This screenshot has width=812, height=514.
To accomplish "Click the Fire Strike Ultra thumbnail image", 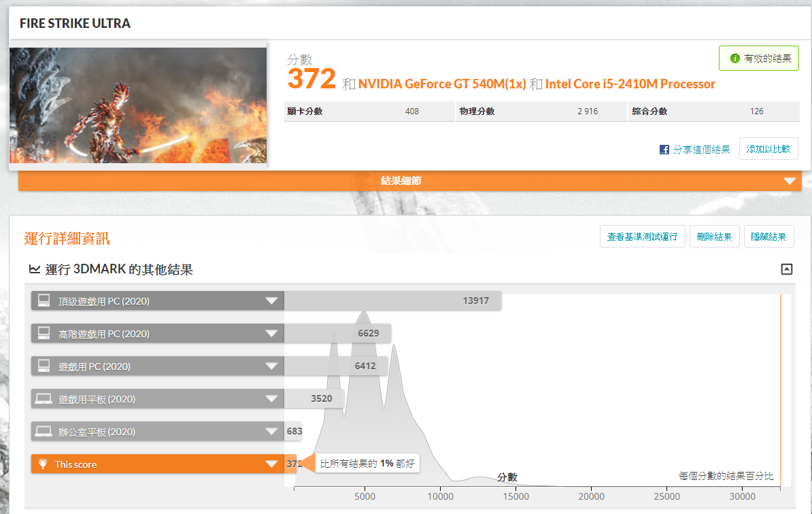I will coord(138,105).
